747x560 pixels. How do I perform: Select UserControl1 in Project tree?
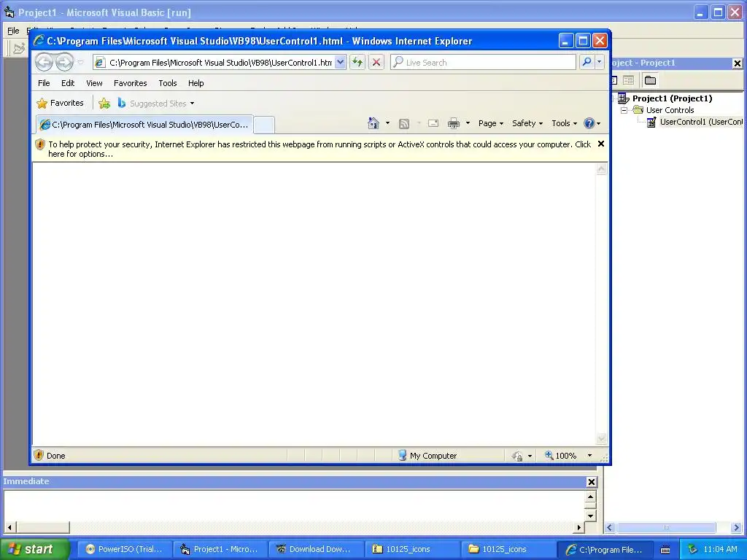click(x=701, y=122)
